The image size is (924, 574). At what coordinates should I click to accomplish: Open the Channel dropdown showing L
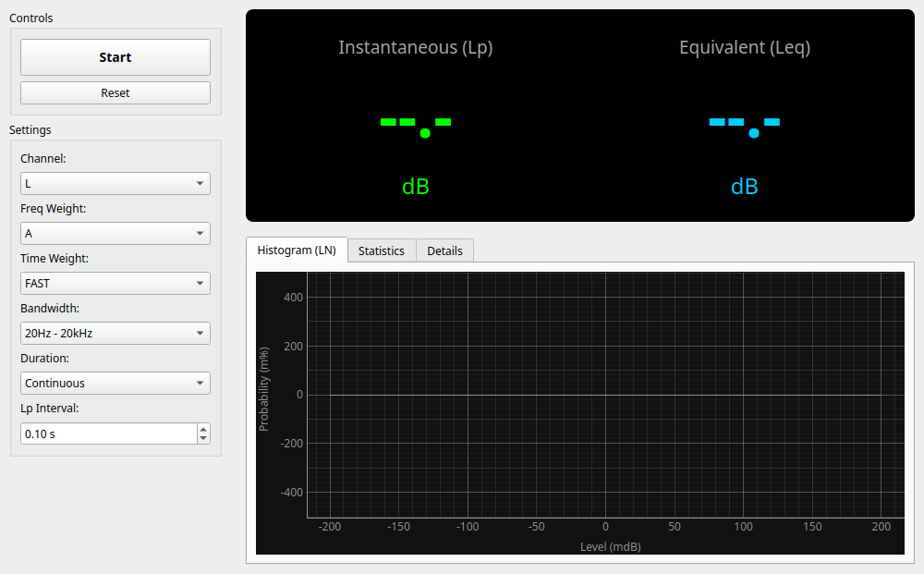coord(115,183)
